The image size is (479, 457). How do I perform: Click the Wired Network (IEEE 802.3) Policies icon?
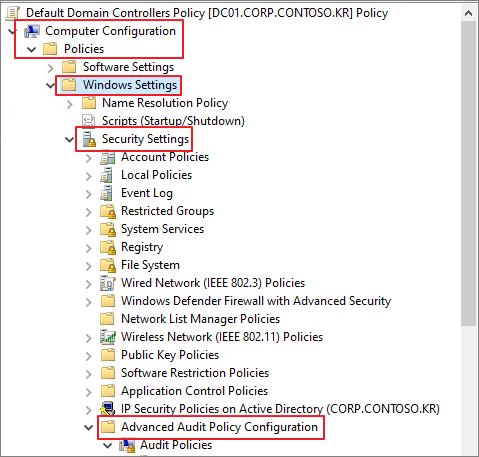(108, 283)
